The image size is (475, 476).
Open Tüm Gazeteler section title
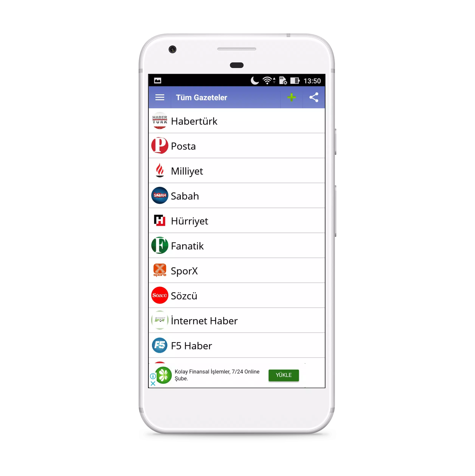(201, 97)
